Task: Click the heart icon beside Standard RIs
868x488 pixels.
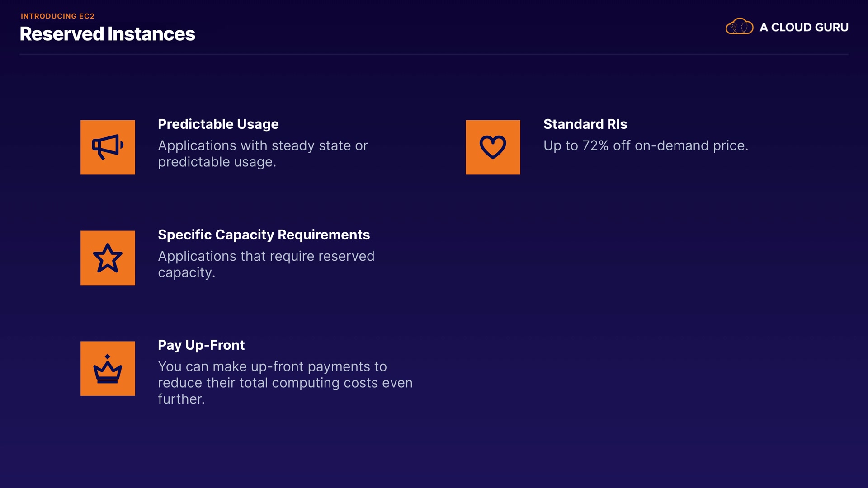Action: [x=493, y=147]
